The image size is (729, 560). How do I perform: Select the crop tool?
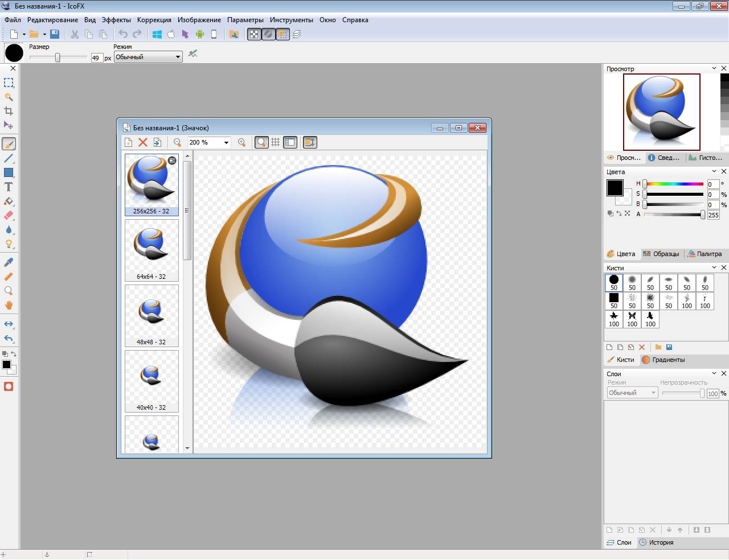9,111
